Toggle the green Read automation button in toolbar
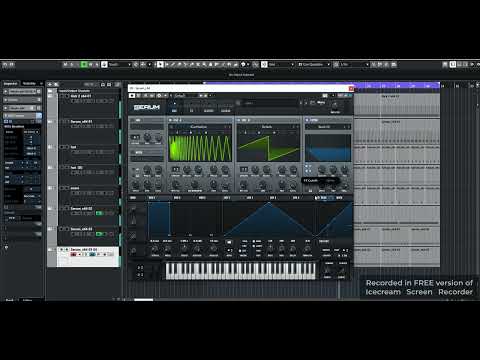 (84, 64)
